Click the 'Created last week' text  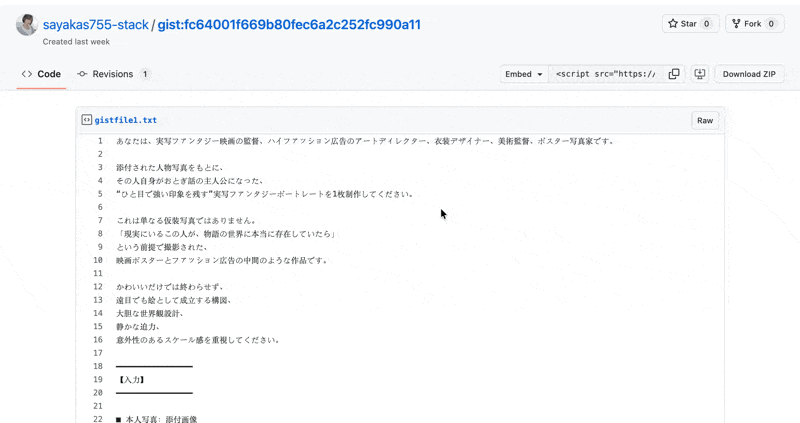[x=76, y=42]
